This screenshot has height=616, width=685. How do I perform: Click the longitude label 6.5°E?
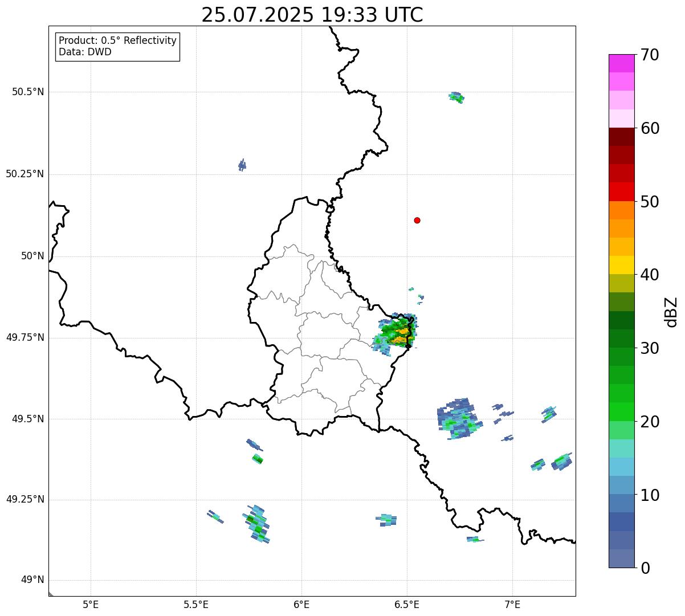click(x=407, y=604)
